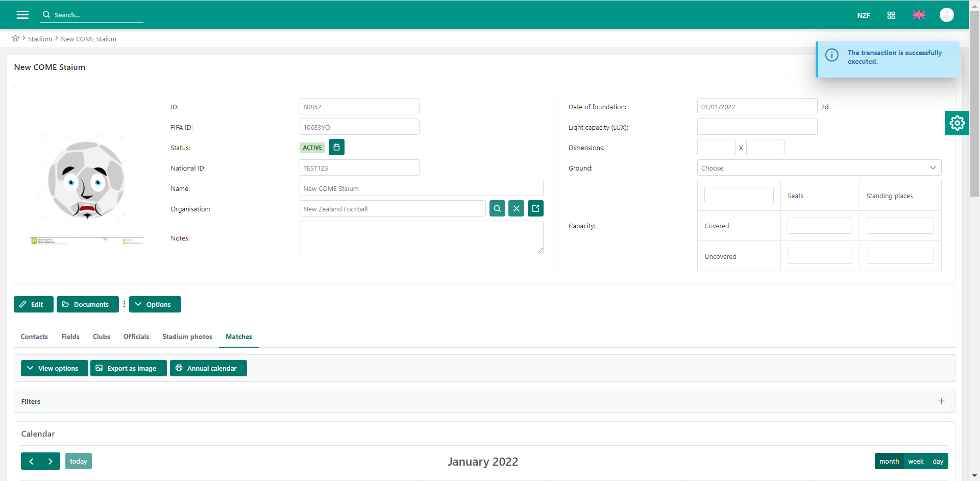Open the apps grid icon
Screen dimensions: 980x481
click(x=891, y=15)
